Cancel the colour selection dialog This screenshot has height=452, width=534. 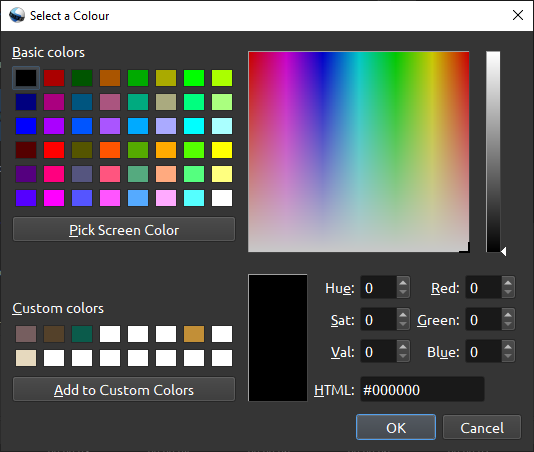click(x=482, y=427)
